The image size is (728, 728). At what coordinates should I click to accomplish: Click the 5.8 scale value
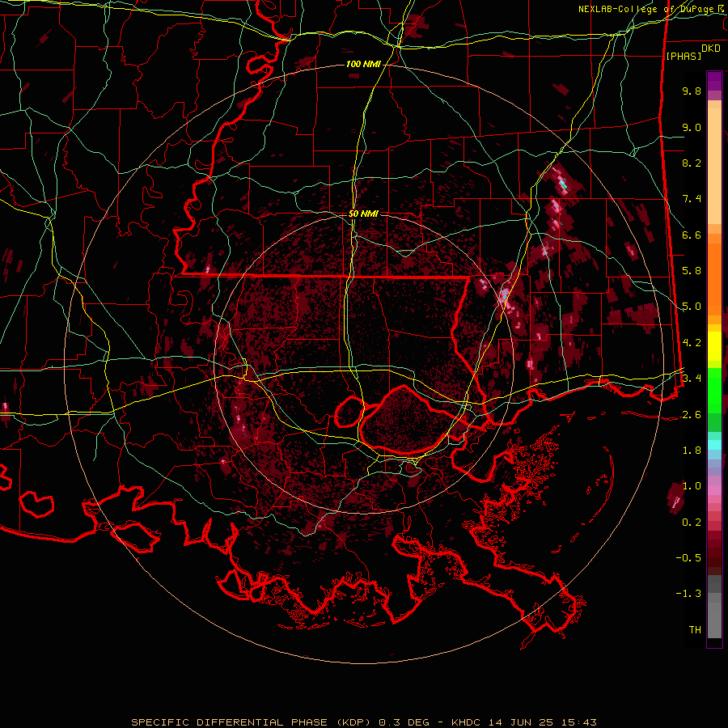pos(692,271)
